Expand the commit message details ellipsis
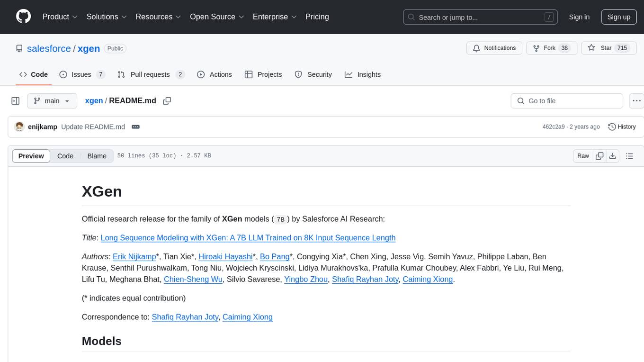 coord(135,127)
